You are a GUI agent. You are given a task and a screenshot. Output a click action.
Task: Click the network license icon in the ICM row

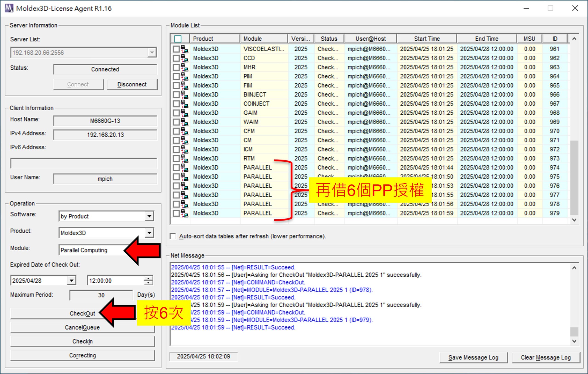pyautogui.click(x=184, y=149)
